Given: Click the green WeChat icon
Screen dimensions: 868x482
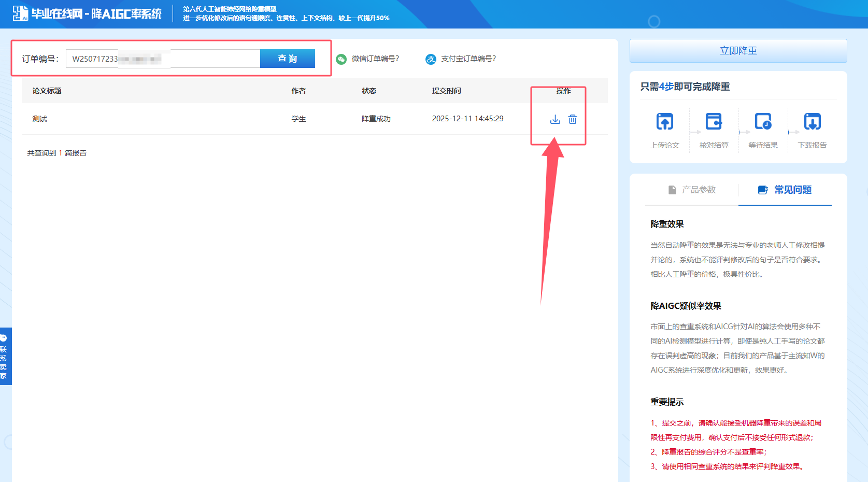Looking at the screenshot, I should click(x=340, y=59).
